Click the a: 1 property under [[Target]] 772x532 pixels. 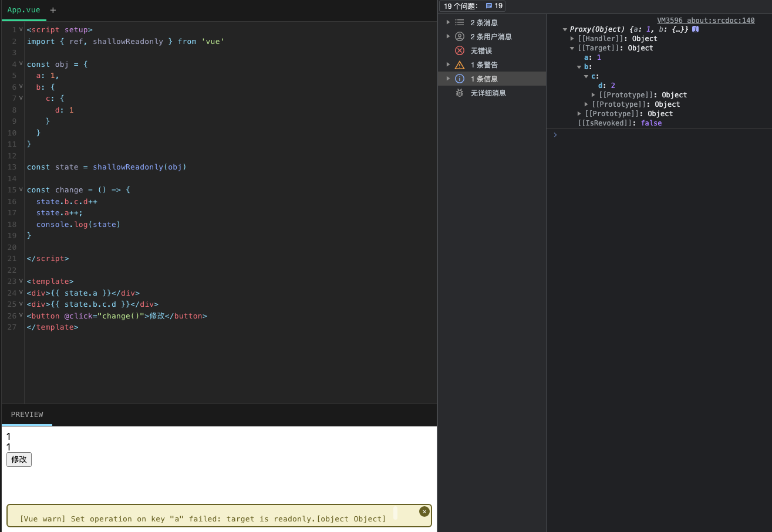[x=592, y=57]
